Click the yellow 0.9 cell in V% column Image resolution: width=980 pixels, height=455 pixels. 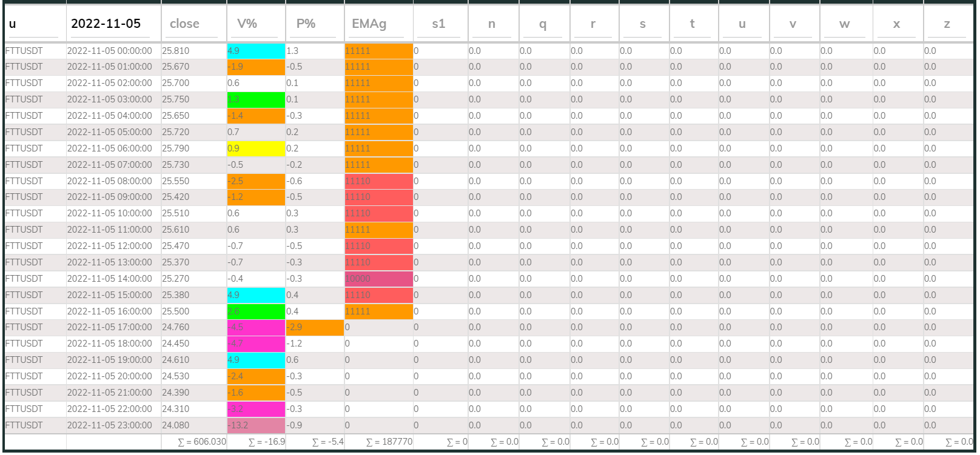point(255,148)
